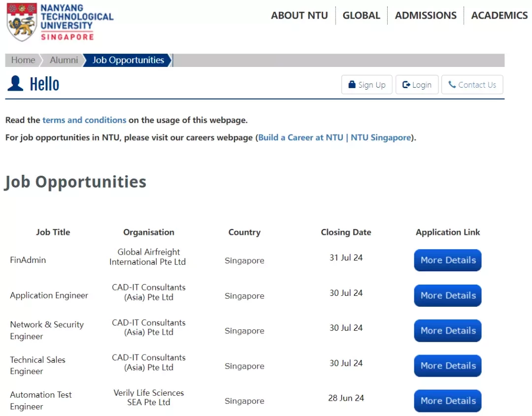Click Singapore in Technical Sales Engineer row
The width and height of the screenshot is (532, 416).
[x=244, y=366]
